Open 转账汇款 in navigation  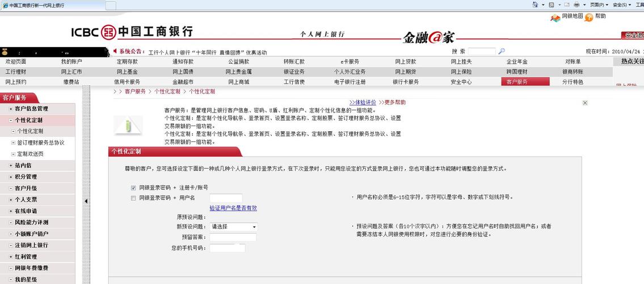[x=294, y=62]
